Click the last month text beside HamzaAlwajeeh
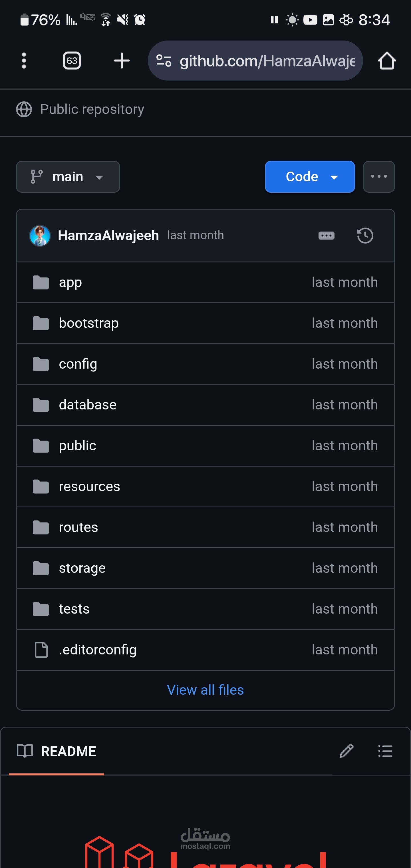Image resolution: width=411 pixels, height=868 pixels. pos(196,235)
